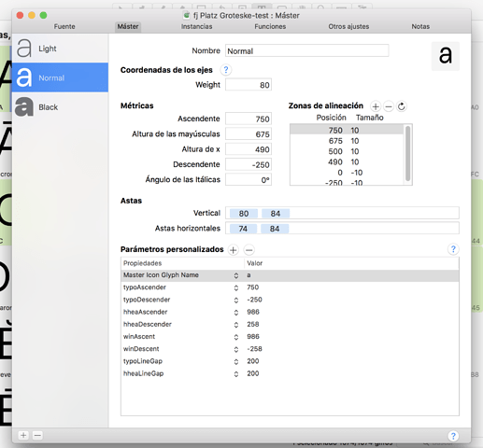Click typoLineGap value 200
483x448 pixels.
253,361
